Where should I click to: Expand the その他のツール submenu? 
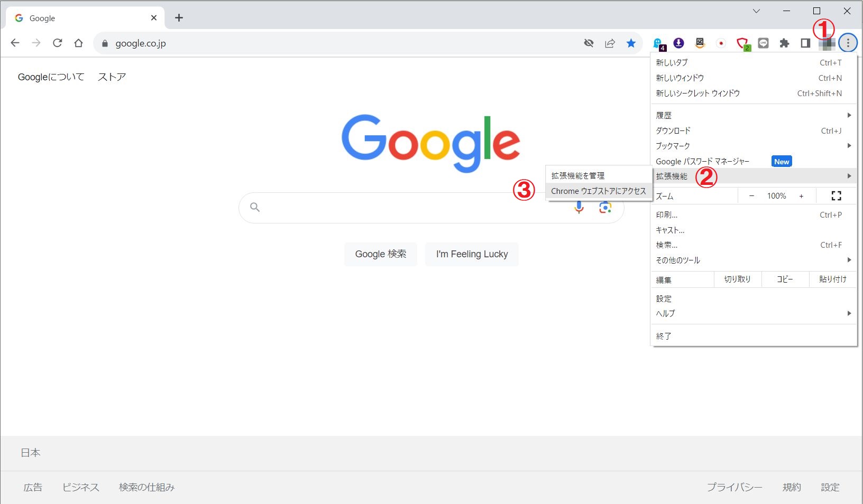click(x=754, y=260)
